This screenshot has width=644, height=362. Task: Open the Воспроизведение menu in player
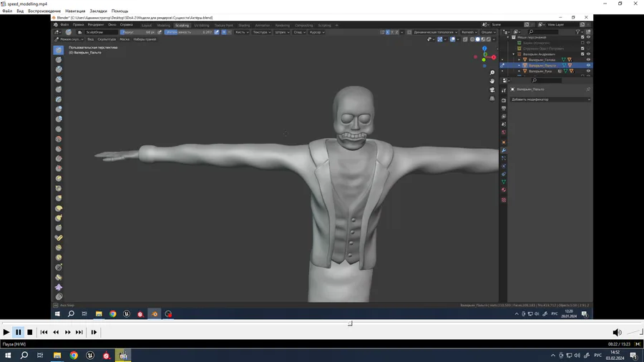coord(44,11)
